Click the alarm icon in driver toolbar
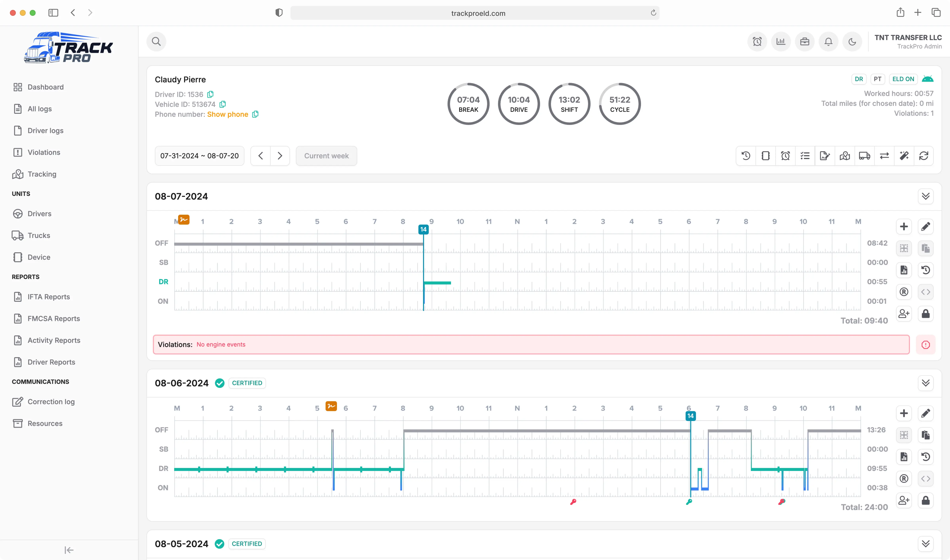This screenshot has height=560, width=950. [785, 156]
